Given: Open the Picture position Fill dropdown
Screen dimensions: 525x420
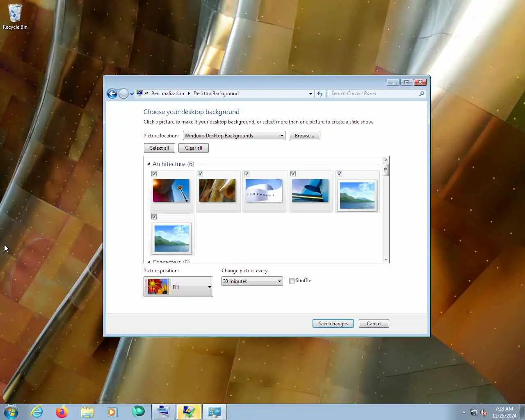Looking at the screenshot, I should [178, 287].
